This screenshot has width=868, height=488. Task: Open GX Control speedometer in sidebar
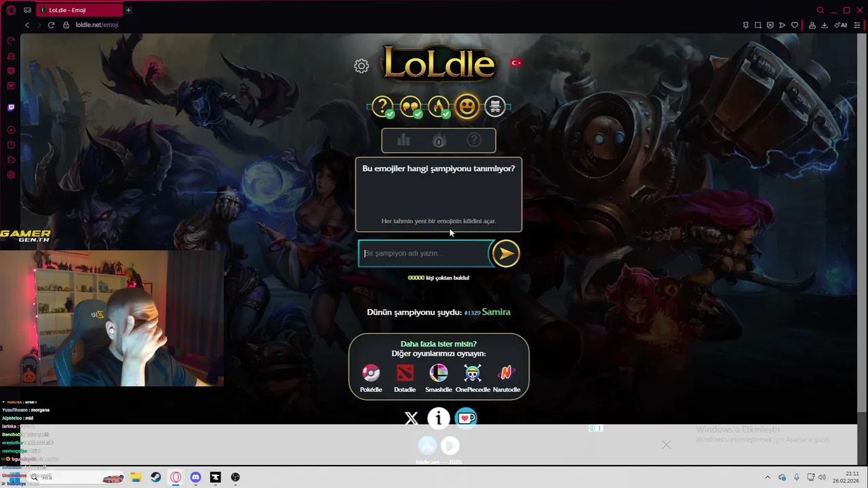coord(11,41)
